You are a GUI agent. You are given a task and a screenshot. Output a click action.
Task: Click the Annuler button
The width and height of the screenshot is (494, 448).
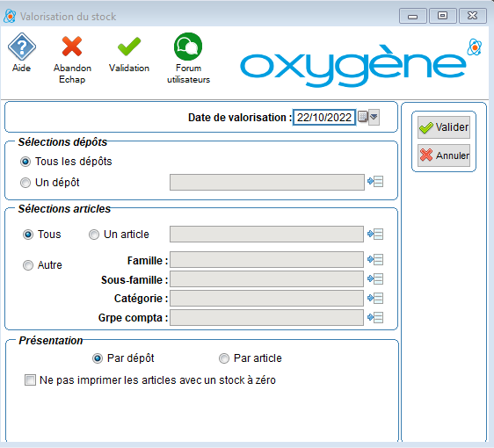(444, 155)
